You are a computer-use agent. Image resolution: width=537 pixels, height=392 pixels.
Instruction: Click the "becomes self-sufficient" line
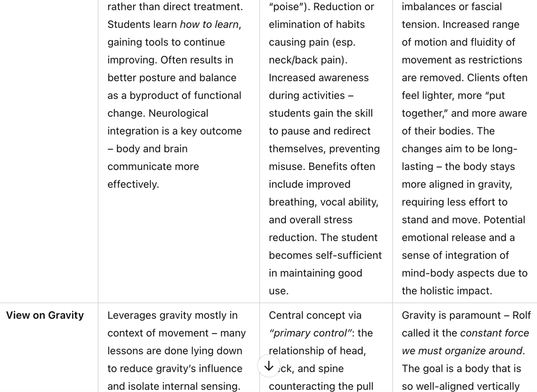325,255
